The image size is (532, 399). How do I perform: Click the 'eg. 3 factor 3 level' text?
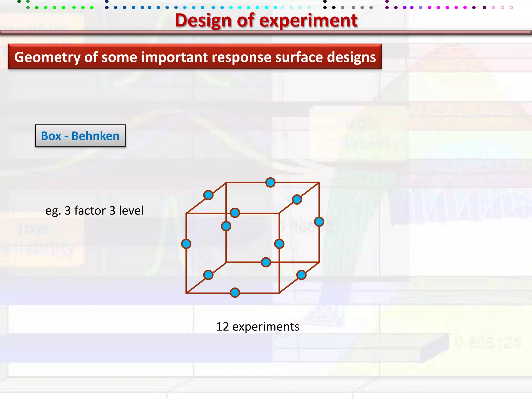tap(94, 210)
